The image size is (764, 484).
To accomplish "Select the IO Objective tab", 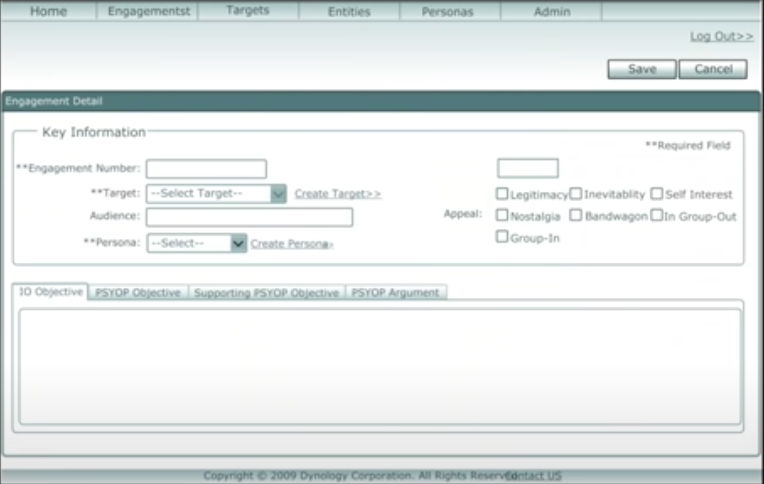I will [x=51, y=291].
